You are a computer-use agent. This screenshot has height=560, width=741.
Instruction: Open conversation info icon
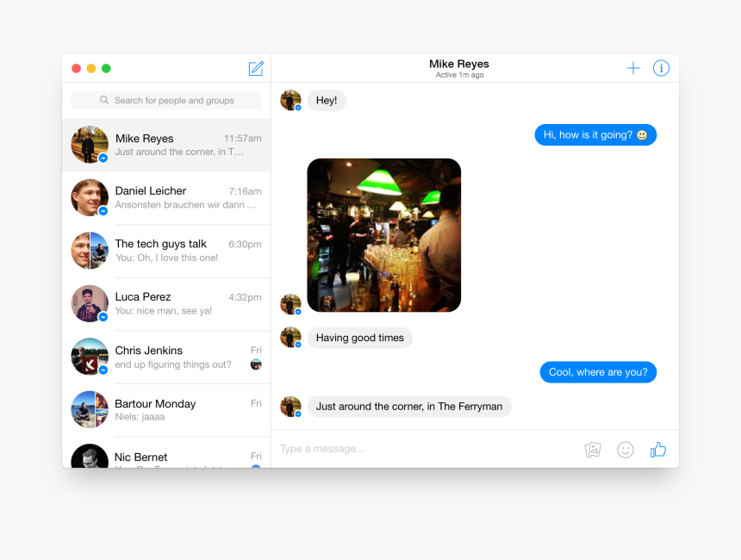(x=661, y=69)
